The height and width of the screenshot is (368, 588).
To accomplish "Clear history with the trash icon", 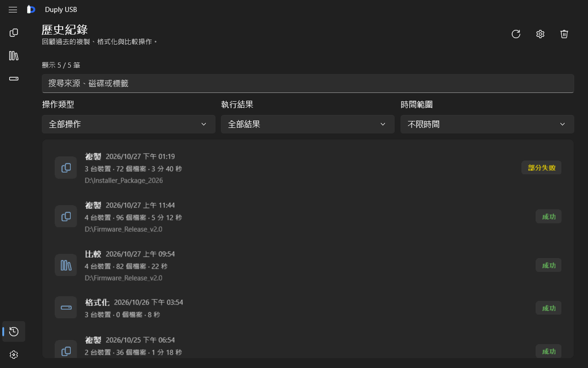I will click(565, 34).
